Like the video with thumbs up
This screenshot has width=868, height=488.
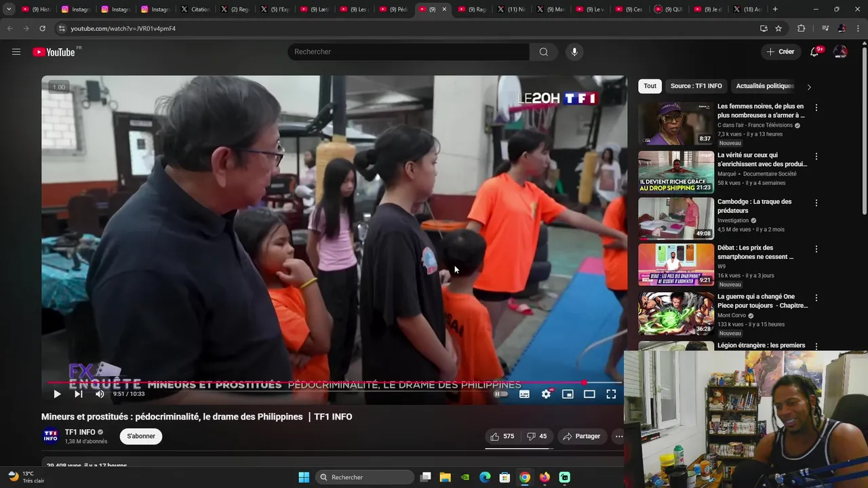point(502,436)
